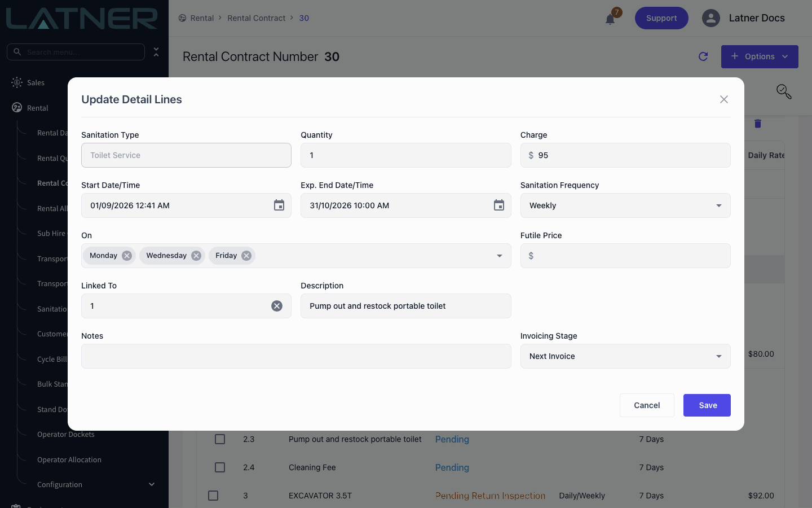812x508 pixels.
Task: Open the Exp. End Date/Time calendar picker
Action: pyautogui.click(x=499, y=205)
